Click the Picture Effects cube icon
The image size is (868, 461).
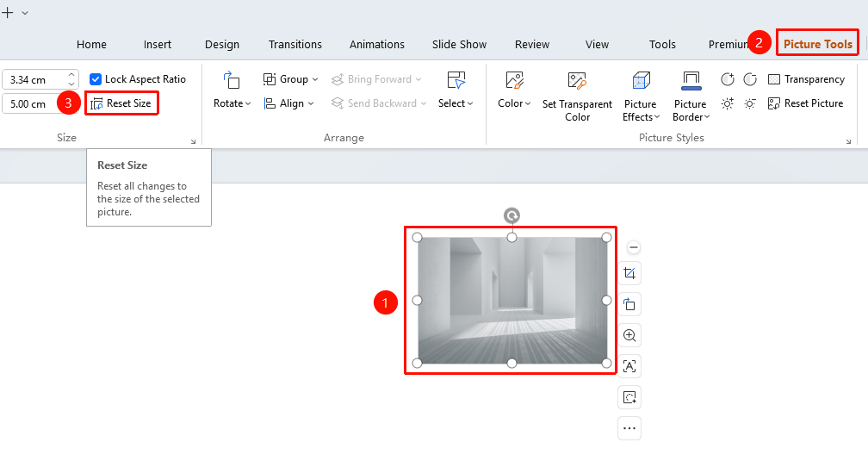[641, 81]
